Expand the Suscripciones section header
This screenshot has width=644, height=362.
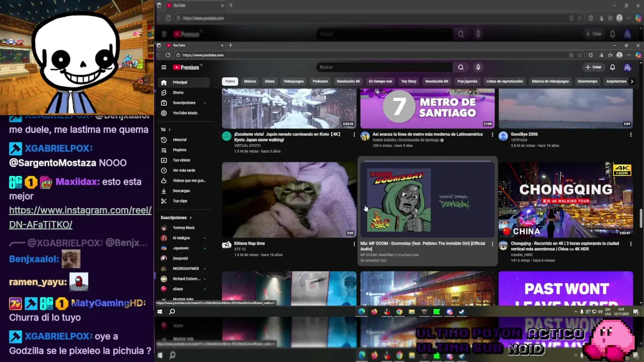click(x=176, y=218)
